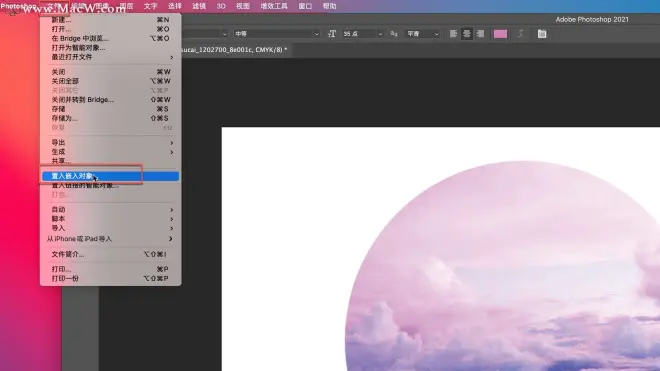Choose 打印一份 menu item

[x=111, y=278]
